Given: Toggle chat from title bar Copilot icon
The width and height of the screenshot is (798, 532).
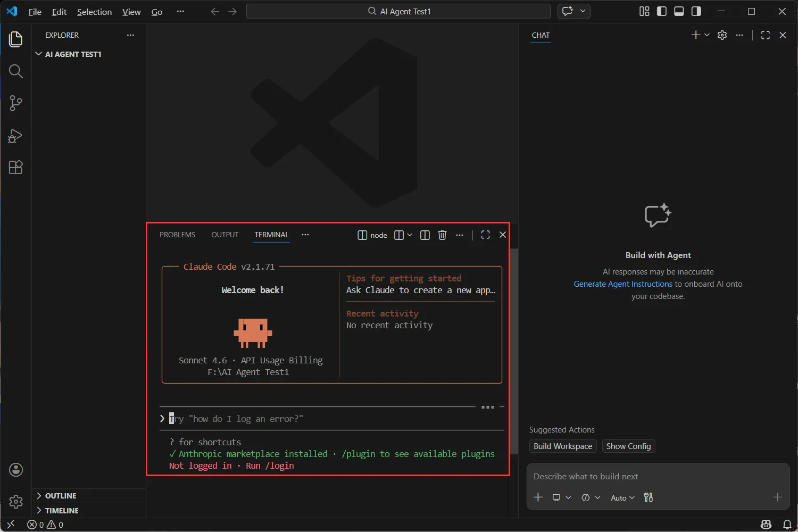Looking at the screenshot, I should pos(568,11).
